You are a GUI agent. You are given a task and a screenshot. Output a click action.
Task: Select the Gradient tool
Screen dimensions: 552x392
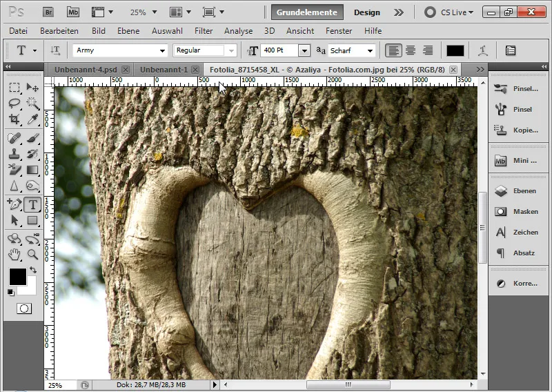(32, 170)
